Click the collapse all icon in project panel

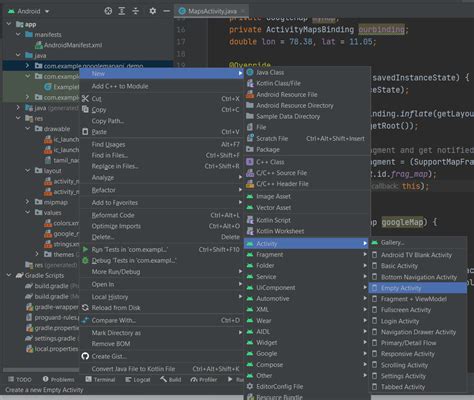[x=136, y=11]
